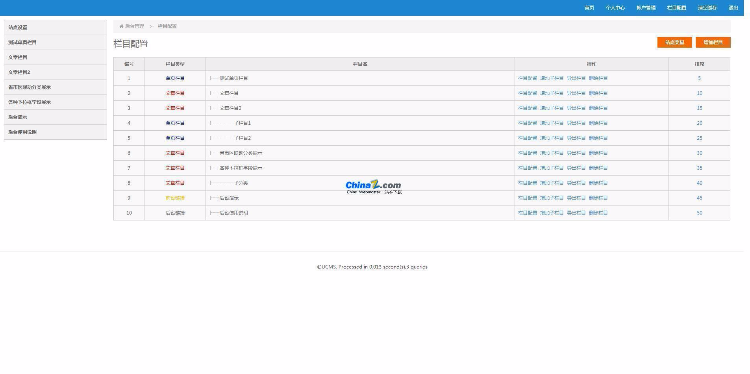Click the sort value 25 in row 5
The image size is (750, 374).
tap(699, 138)
